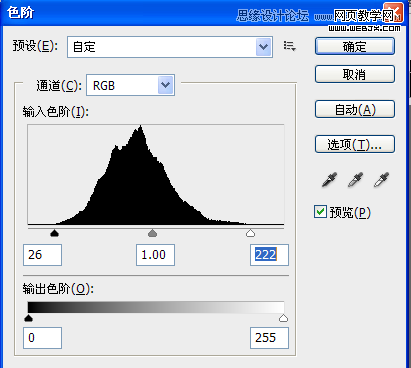The image size is (411, 368).
Task: Click the 色阶 title bar text
Action: coord(21,13)
